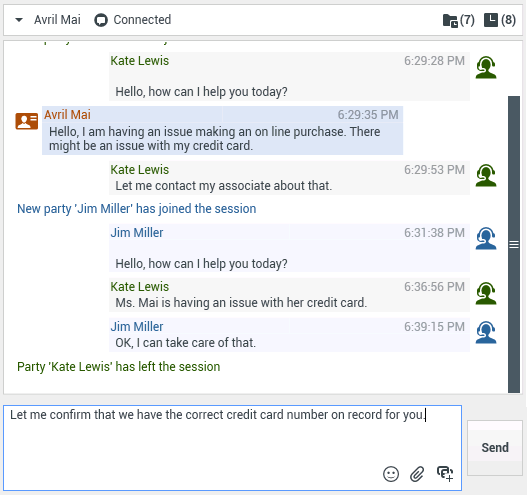Click the transcript vertical scrollbar handle
Image resolution: width=527 pixels, height=495 pixels.
[514, 244]
